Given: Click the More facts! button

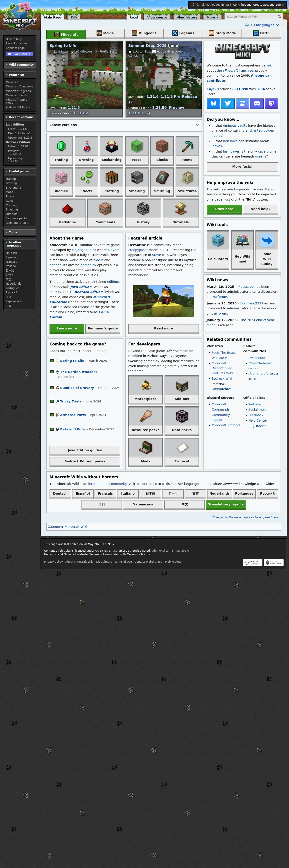Looking at the screenshot, I should (242, 167).
